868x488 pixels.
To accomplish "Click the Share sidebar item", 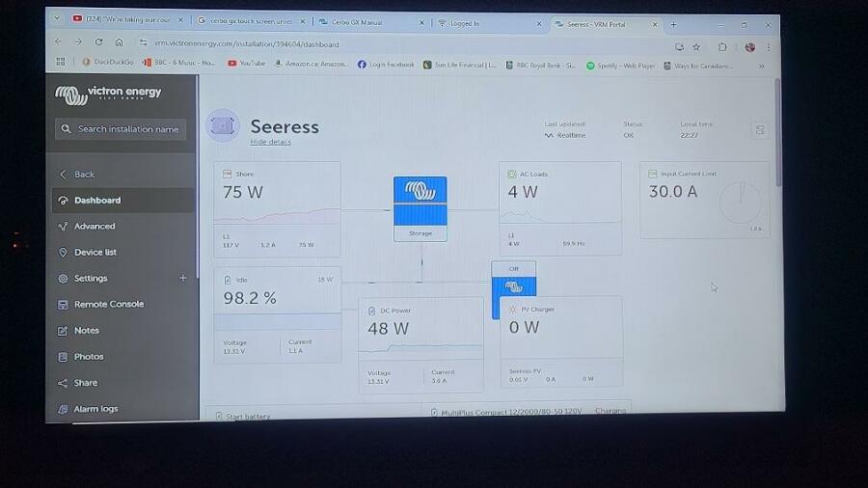I will click(x=86, y=383).
